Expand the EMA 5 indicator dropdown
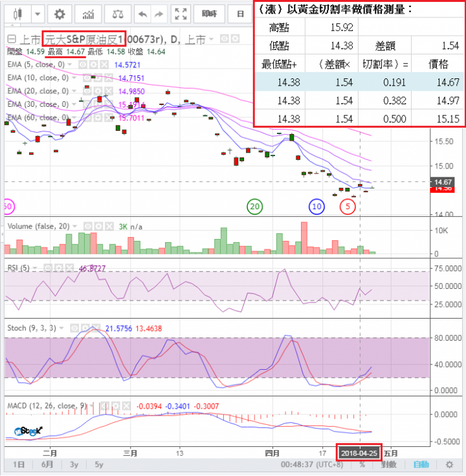 [x=70, y=64]
